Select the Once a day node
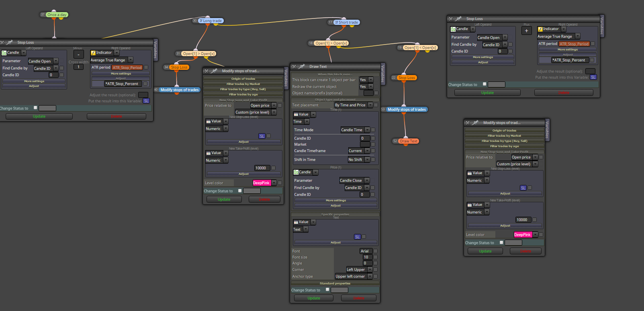The width and height of the screenshot is (644, 311). click(57, 15)
